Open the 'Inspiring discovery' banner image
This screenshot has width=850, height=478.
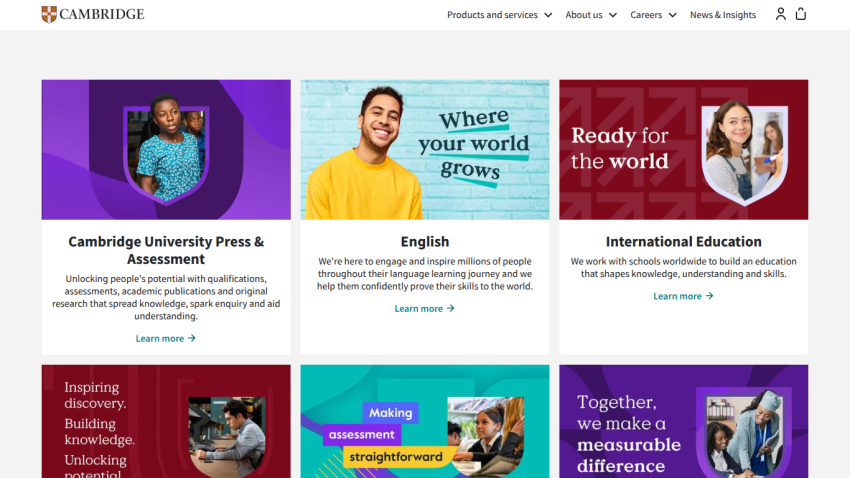point(166,421)
